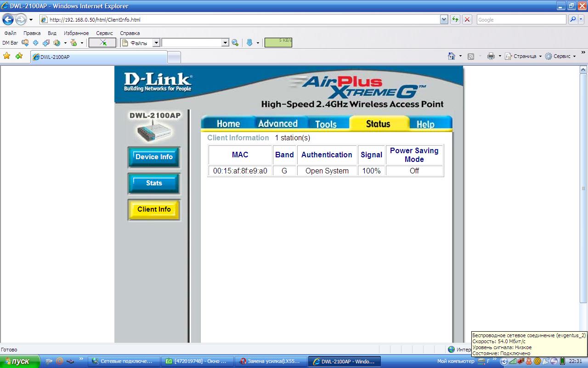Image resolution: width=588 pixels, height=368 pixels.
Task: Go back with the browser Back arrow
Action: [8, 19]
